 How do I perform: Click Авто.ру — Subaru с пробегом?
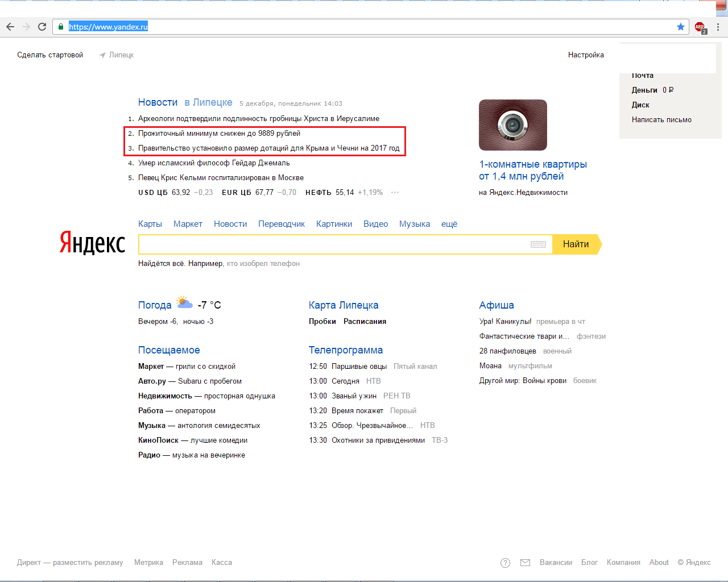(190, 381)
